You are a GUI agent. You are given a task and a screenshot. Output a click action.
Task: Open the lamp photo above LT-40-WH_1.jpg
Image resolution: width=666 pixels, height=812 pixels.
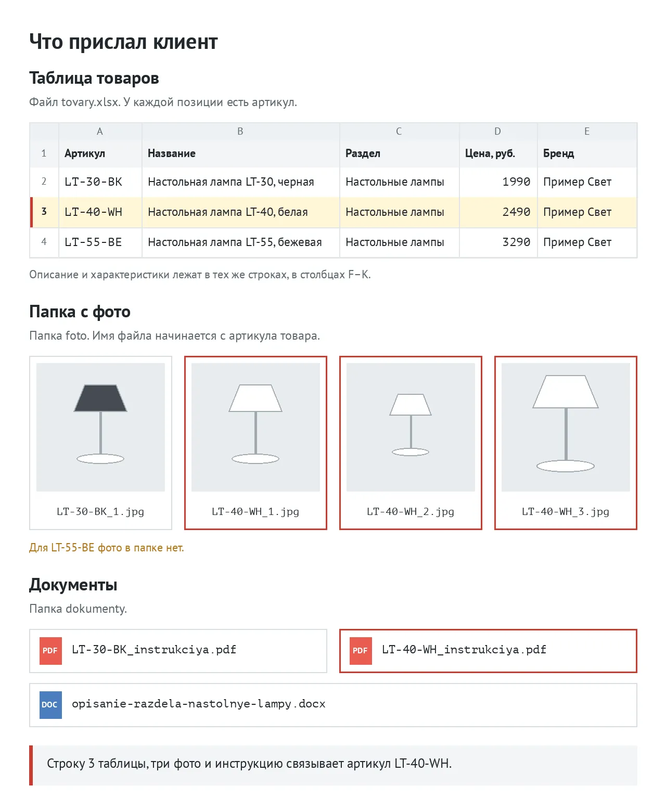coord(255,427)
